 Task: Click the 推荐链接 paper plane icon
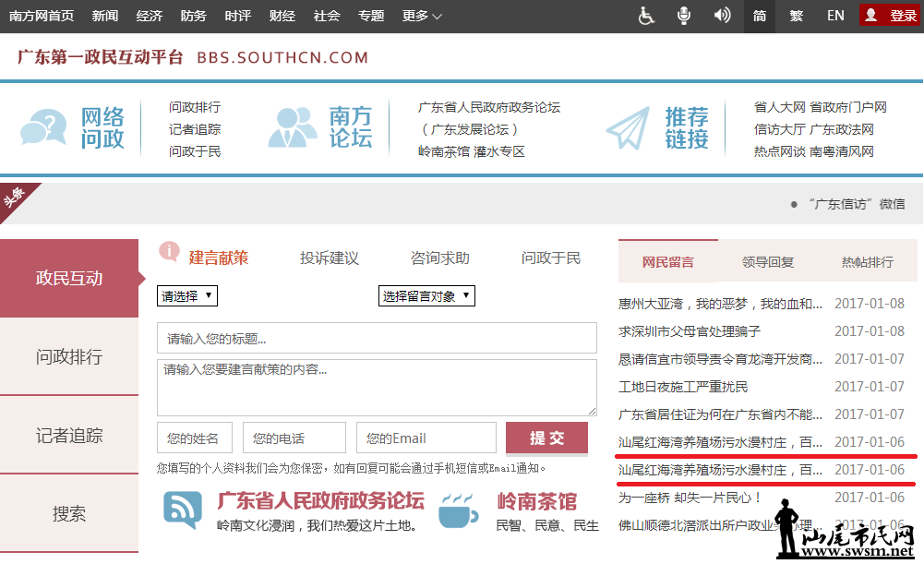point(629,128)
